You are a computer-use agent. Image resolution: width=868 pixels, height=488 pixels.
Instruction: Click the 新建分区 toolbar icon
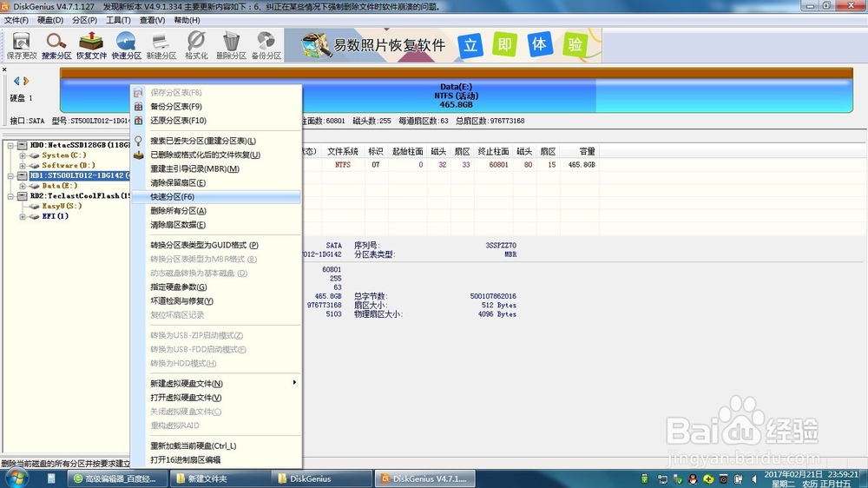pos(161,45)
